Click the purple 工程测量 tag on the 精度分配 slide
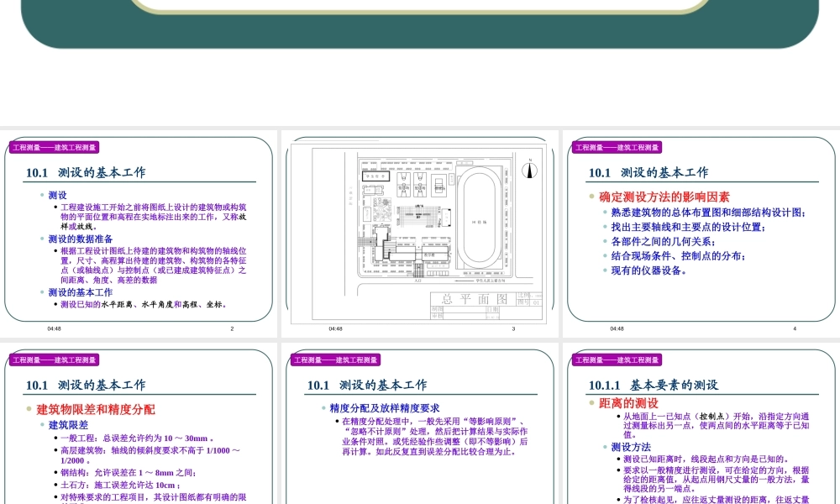Viewport: 840px width, 504px height. [335, 360]
